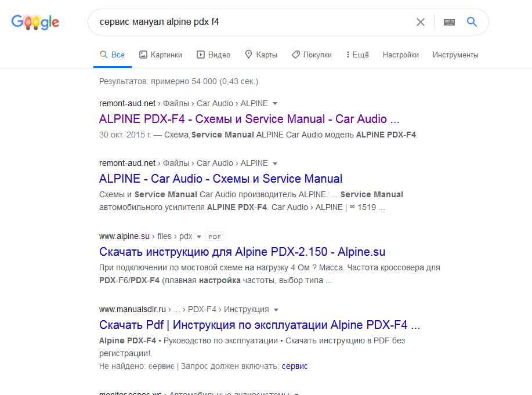Switch to the Видео tab
This screenshot has height=395, width=532.
pos(213,55)
